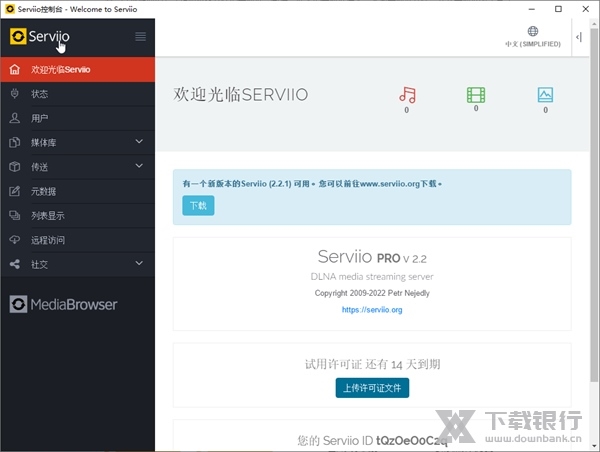Screen dimensions: 600x452
Task: Click the layers icon beside 列表显示
Action: pyautogui.click(x=15, y=215)
